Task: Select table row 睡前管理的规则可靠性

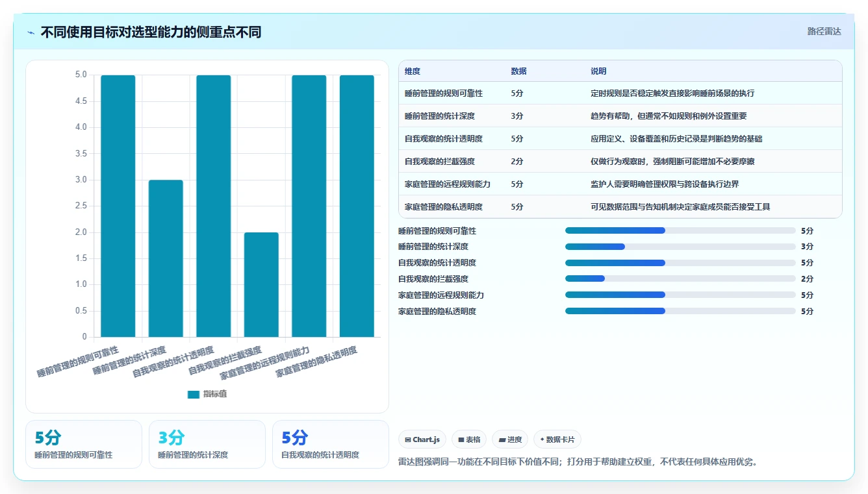Action: tap(620, 93)
